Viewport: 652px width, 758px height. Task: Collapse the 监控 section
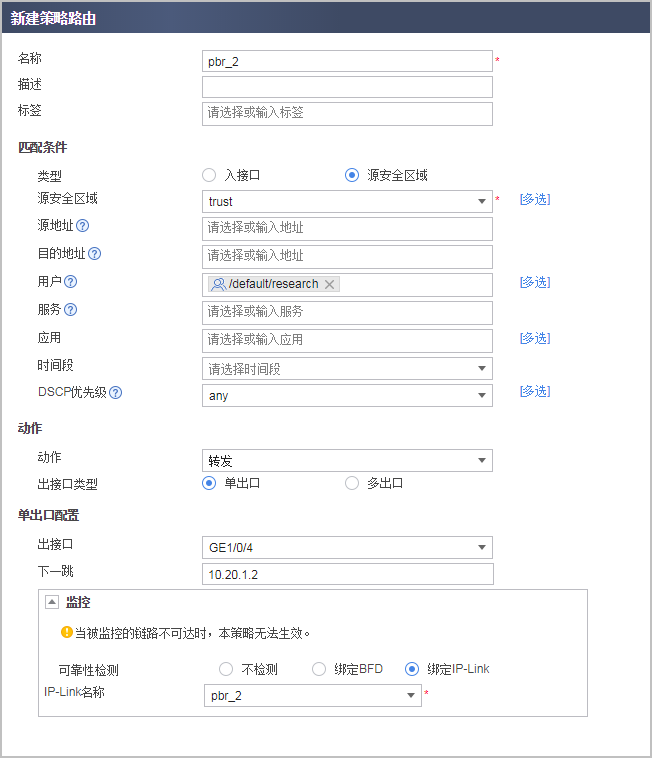52,602
